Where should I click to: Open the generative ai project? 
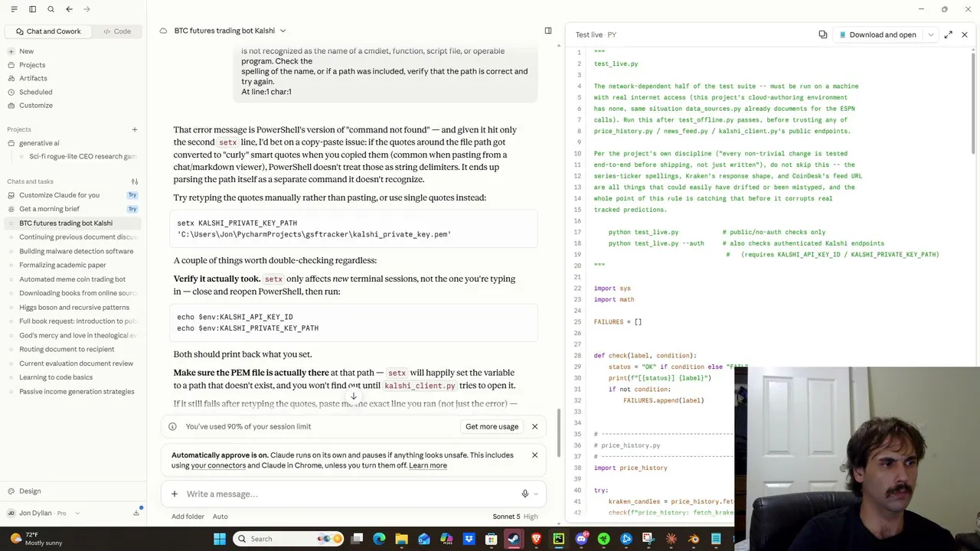[38, 143]
